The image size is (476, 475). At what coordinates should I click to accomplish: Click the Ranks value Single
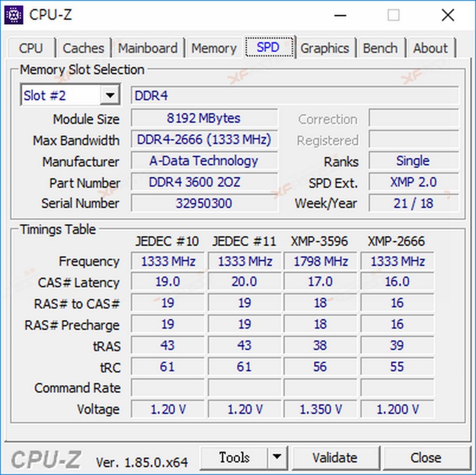click(413, 161)
